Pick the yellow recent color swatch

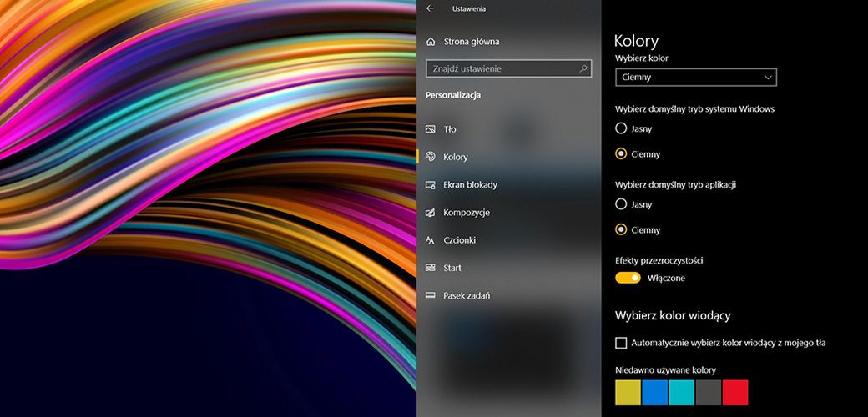point(628,393)
